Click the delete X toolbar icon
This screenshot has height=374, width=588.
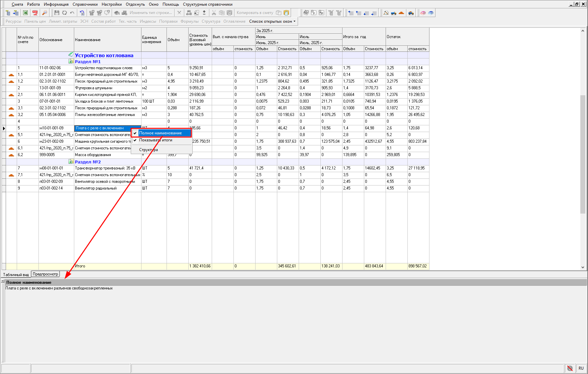coord(179,13)
